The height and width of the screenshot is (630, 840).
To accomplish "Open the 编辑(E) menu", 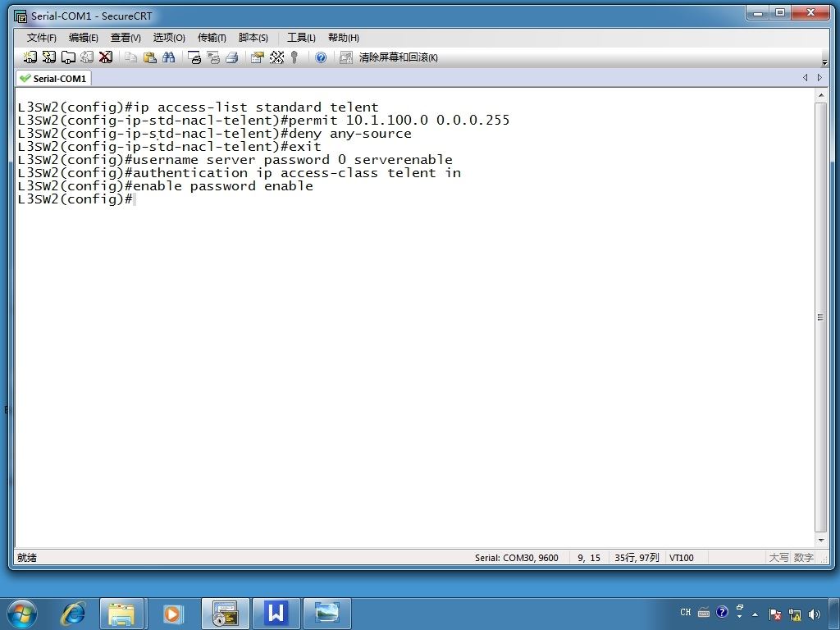I will coord(83,38).
